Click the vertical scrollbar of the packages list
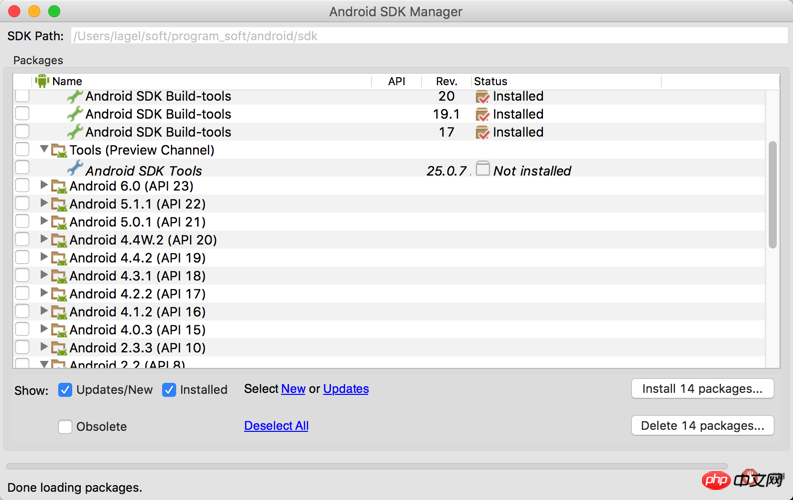The height and width of the screenshot is (500, 793). pyautogui.click(x=772, y=195)
